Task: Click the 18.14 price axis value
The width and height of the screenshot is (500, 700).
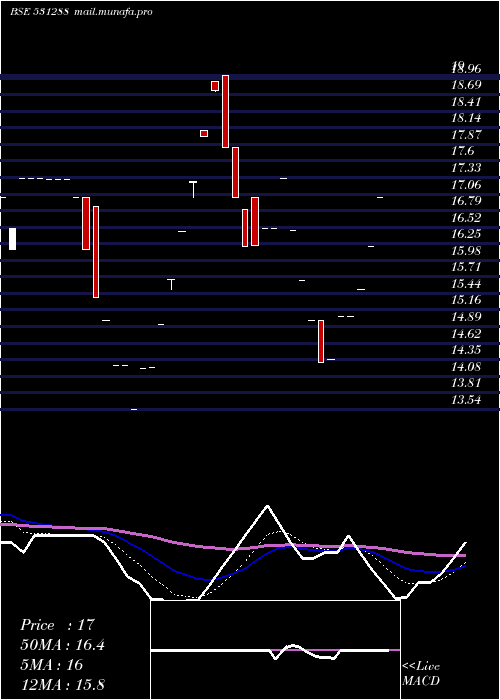Action: point(467,118)
